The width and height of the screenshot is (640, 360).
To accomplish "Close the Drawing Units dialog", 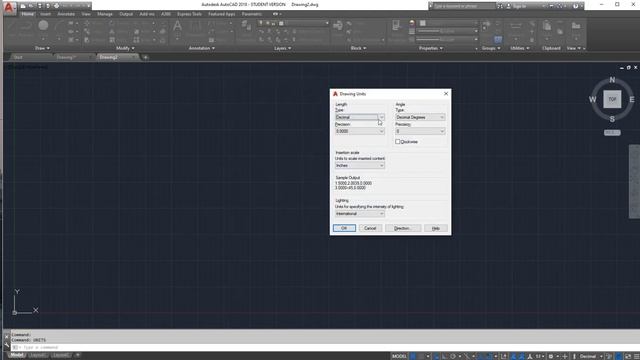I will point(446,93).
